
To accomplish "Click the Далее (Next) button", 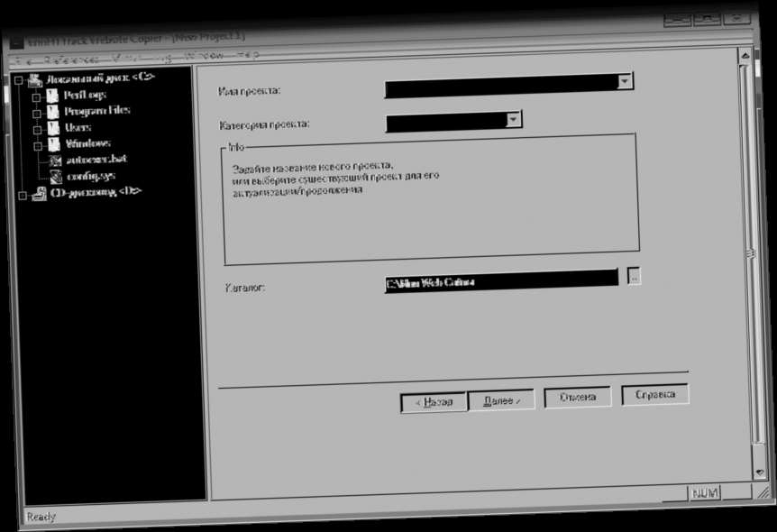I will tap(503, 398).
